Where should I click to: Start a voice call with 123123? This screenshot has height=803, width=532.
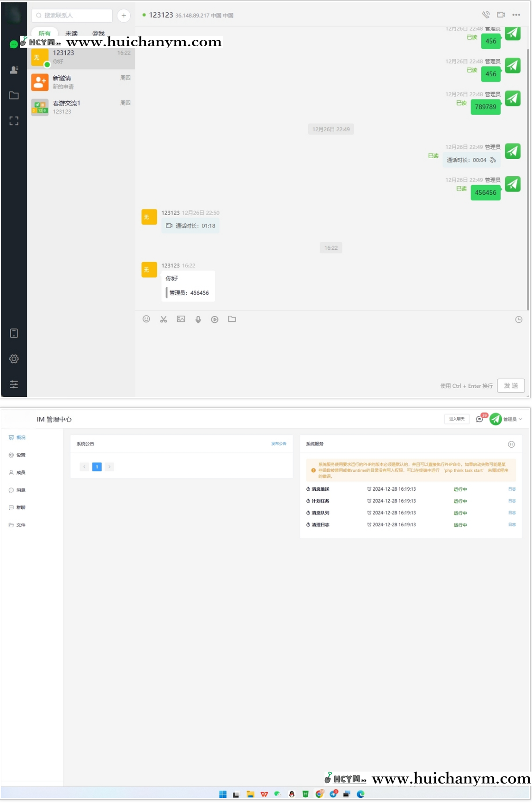pyautogui.click(x=486, y=15)
